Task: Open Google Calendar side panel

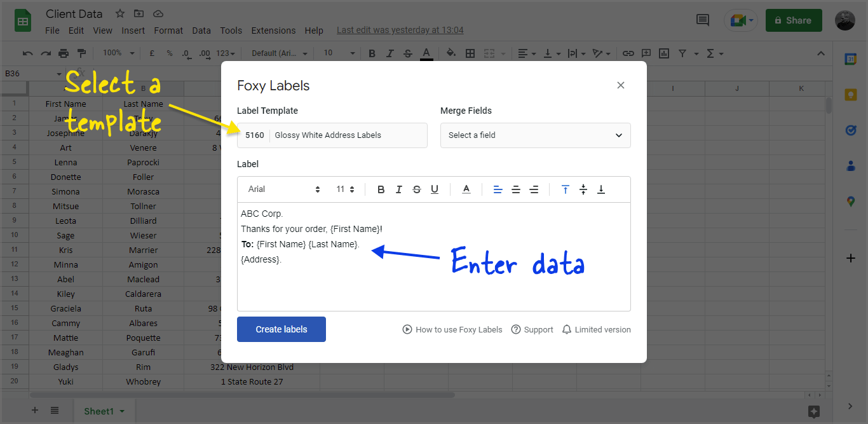Action: pyautogui.click(x=850, y=59)
